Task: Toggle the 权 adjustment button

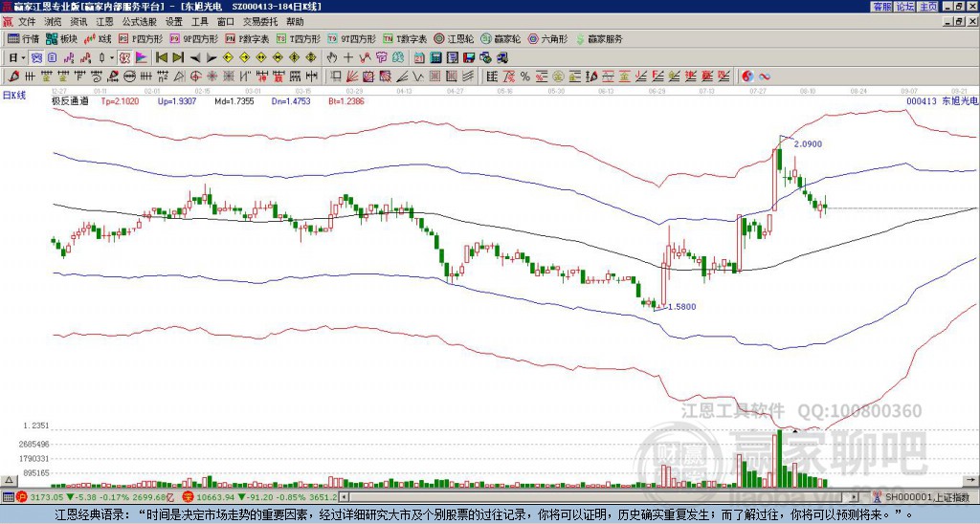Action: click(x=124, y=58)
